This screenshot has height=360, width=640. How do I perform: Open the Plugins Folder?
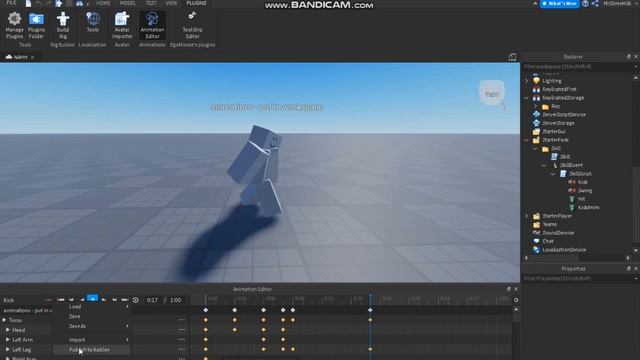[x=36, y=25]
